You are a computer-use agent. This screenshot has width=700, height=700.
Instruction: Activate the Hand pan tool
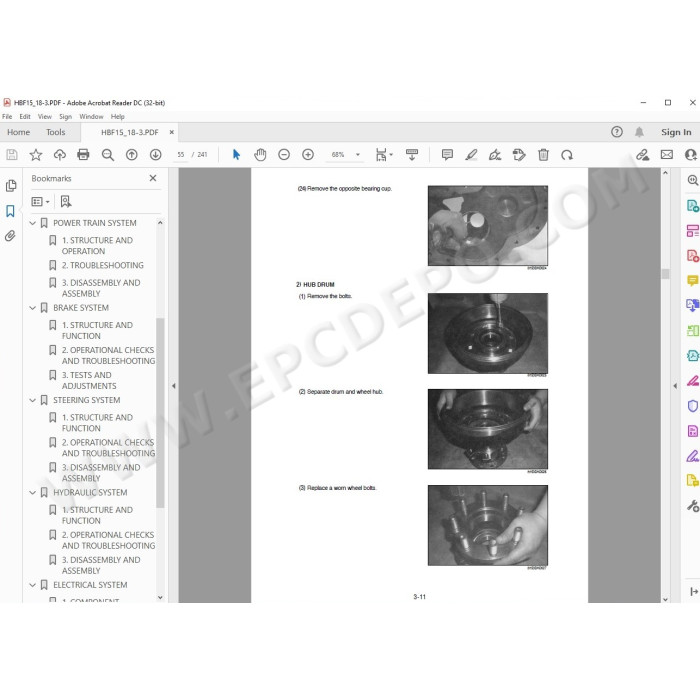tap(260, 155)
